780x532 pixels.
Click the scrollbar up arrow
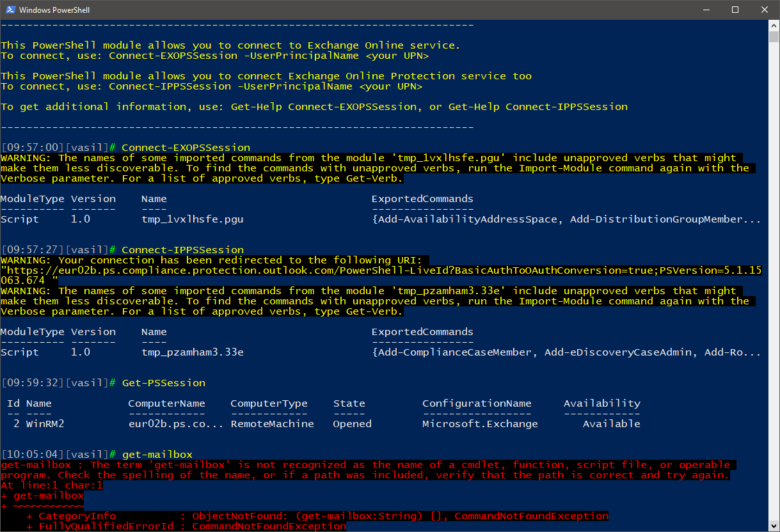[774, 25]
